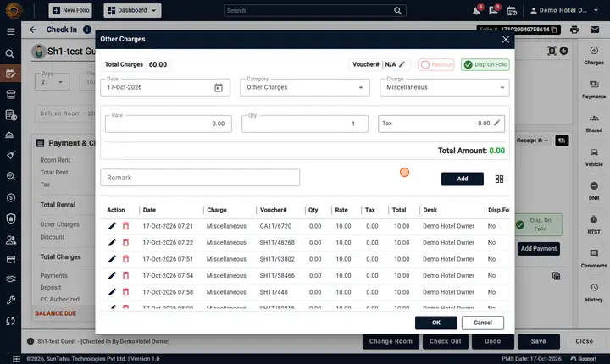The width and height of the screenshot is (610, 364).
Task: Edit the charge row with voucher SH1T/93802
Action: 112,259
